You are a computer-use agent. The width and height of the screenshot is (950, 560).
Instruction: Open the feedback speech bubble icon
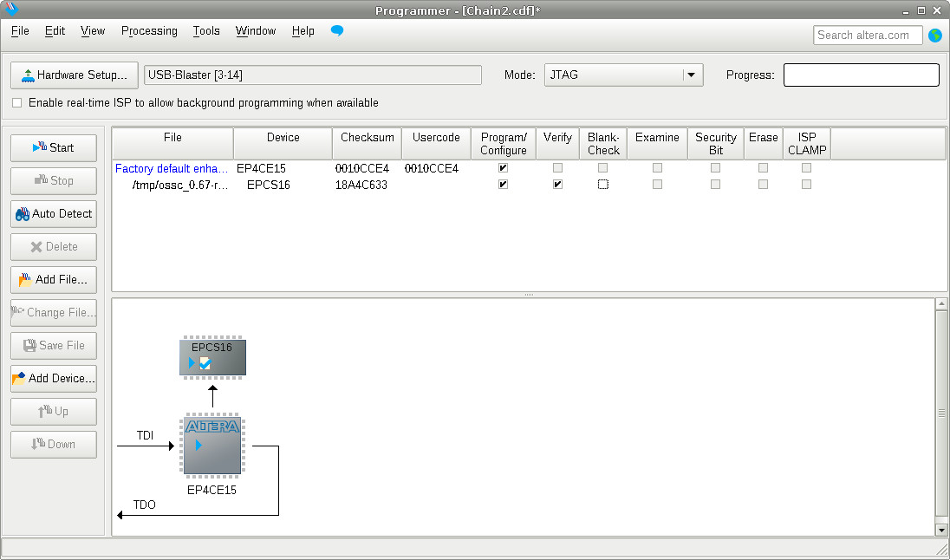pos(337,30)
